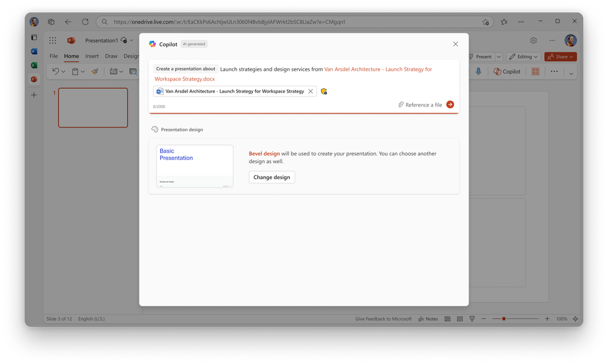Click the New Slide icon
Viewport: 608px width, 364px height.
click(x=113, y=71)
